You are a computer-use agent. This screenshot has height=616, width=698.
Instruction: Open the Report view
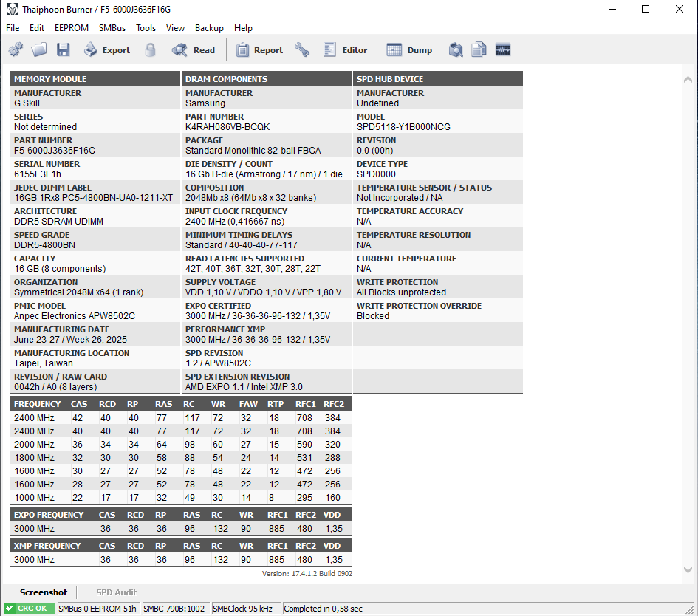coord(259,49)
